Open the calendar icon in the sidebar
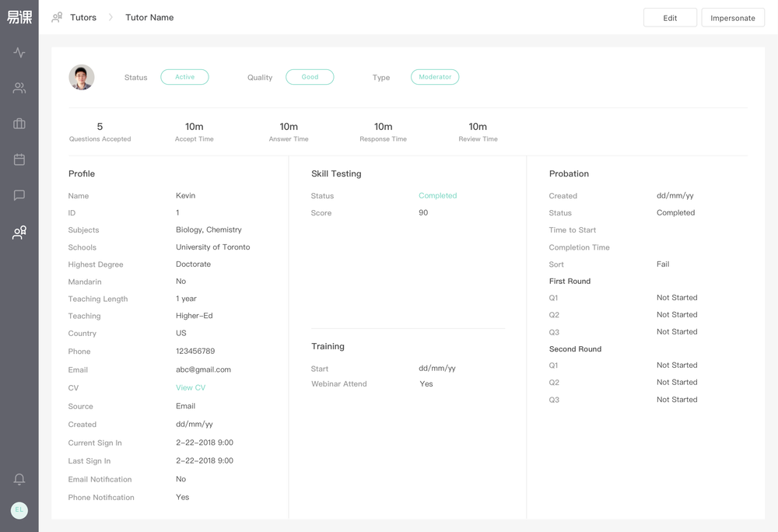 19,159
